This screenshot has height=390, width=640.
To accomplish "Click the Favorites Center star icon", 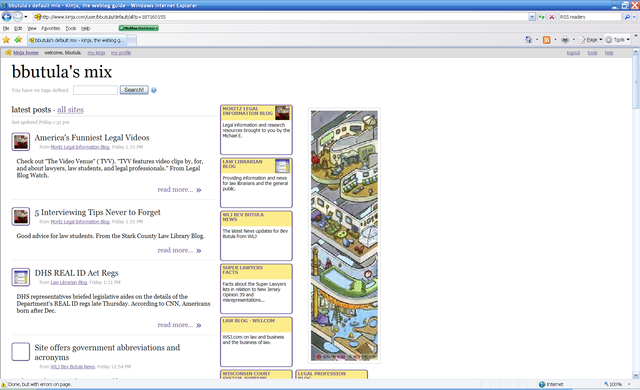I will tap(6, 40).
